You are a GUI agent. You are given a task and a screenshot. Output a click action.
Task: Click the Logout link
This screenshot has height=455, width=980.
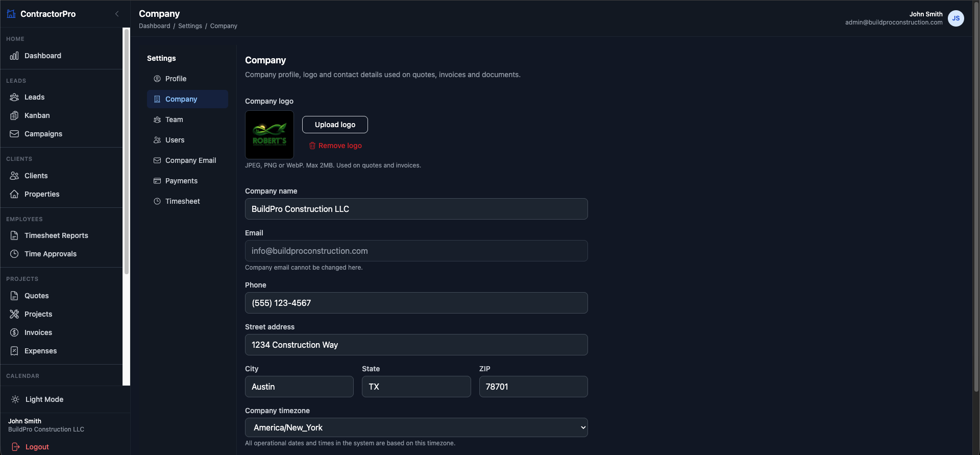click(37, 447)
